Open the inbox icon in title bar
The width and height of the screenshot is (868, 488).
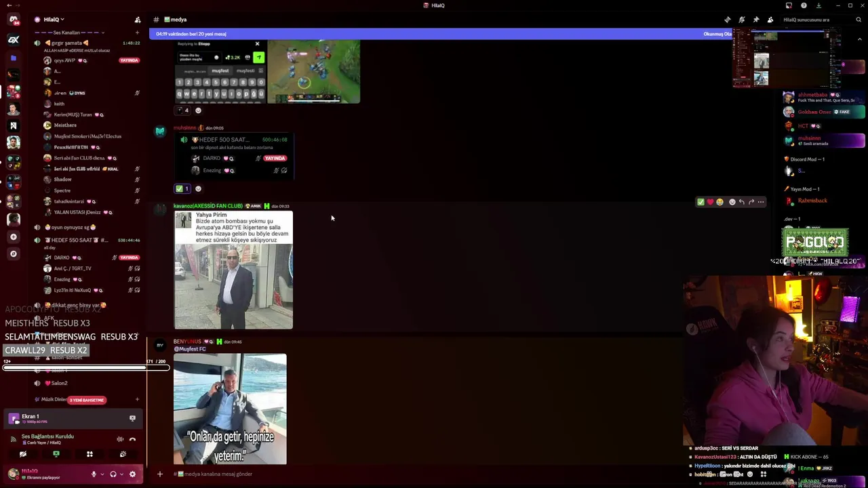pos(789,5)
